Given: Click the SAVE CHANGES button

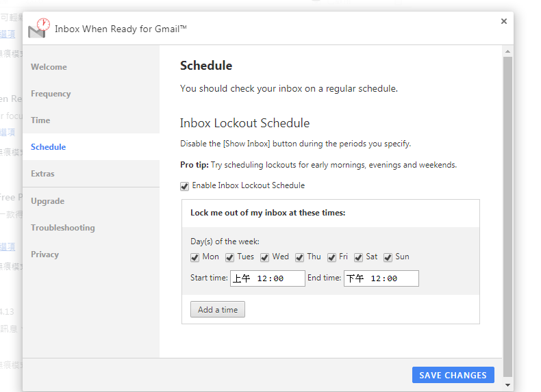Looking at the screenshot, I should click(453, 375).
